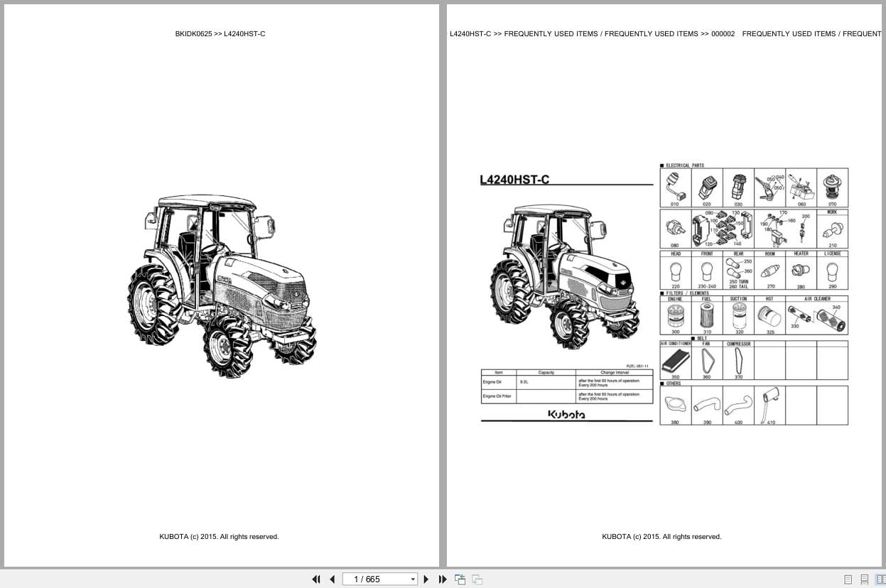
Task: Select the gasket part 380
Action: [x=675, y=405]
